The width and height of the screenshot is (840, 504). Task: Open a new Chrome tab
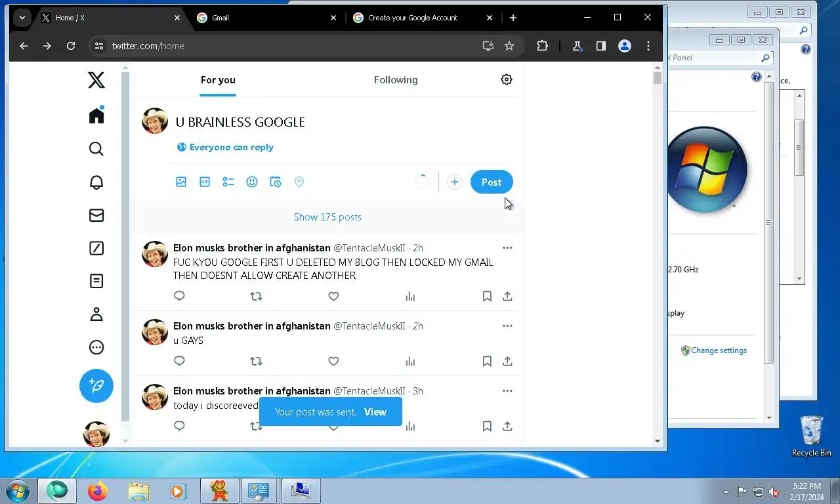pos(513,18)
